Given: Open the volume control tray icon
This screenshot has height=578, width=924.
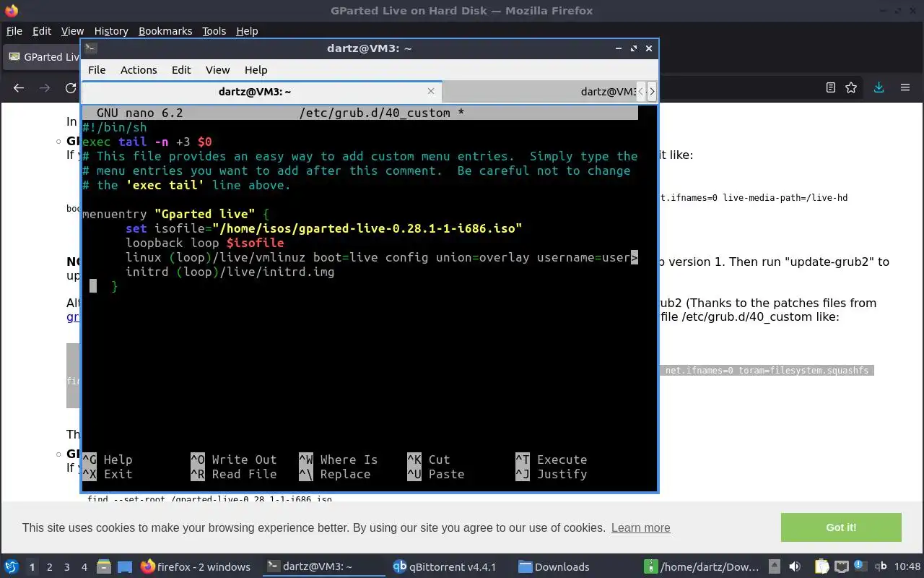Looking at the screenshot, I should [x=795, y=566].
